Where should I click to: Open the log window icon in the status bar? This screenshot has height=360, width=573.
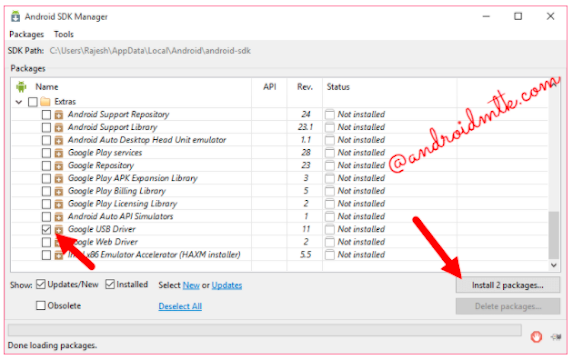[556, 337]
